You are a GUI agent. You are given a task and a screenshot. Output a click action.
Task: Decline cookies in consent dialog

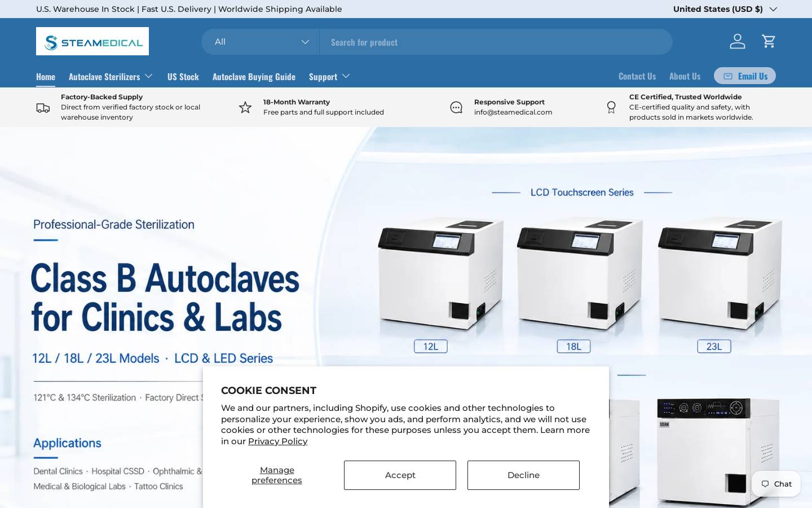pos(523,475)
